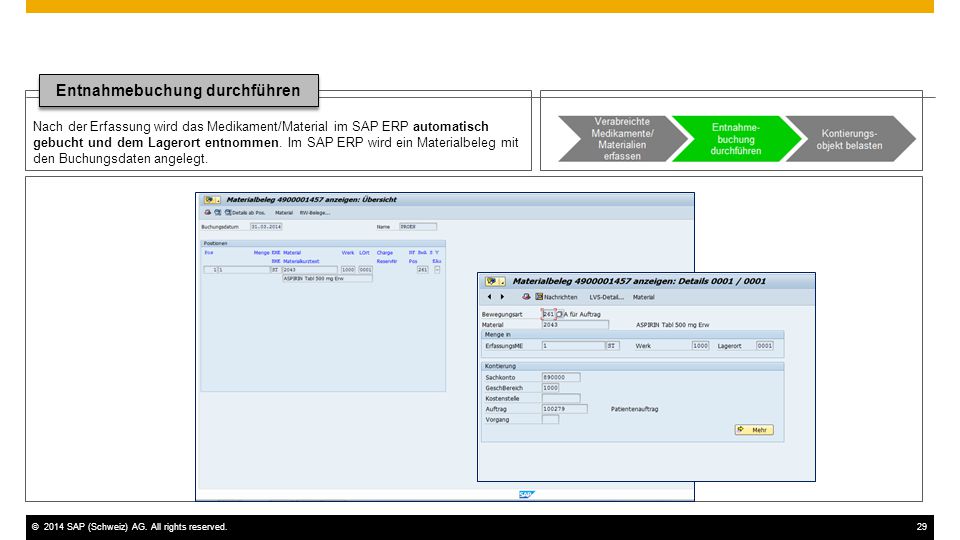960x540 pixels.
Task: Click the BwA 241 cell in the Positionen row
Action: (x=422, y=269)
